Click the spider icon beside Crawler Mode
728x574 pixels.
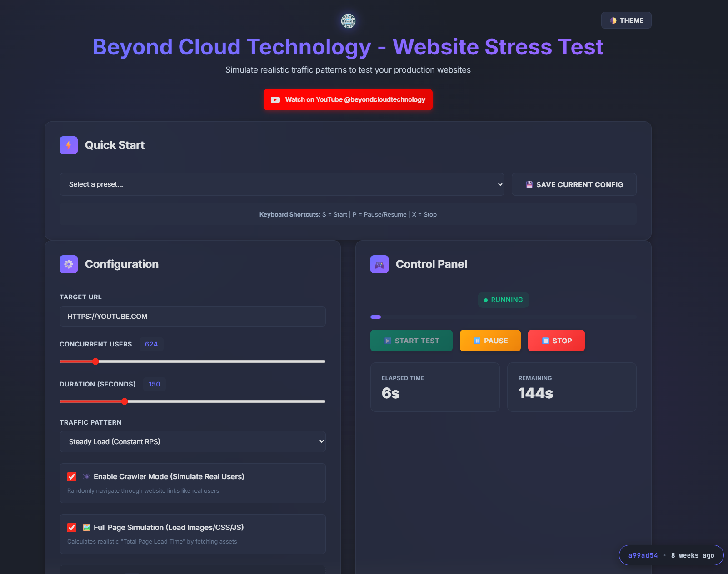coord(87,476)
